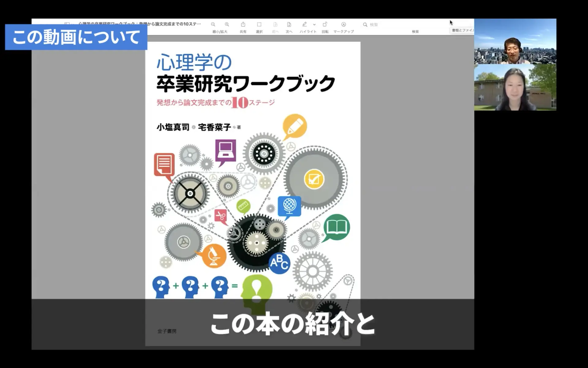This screenshot has width=588, height=368.
Task: Rotate the page with 回転 icon
Action: pyautogui.click(x=325, y=24)
